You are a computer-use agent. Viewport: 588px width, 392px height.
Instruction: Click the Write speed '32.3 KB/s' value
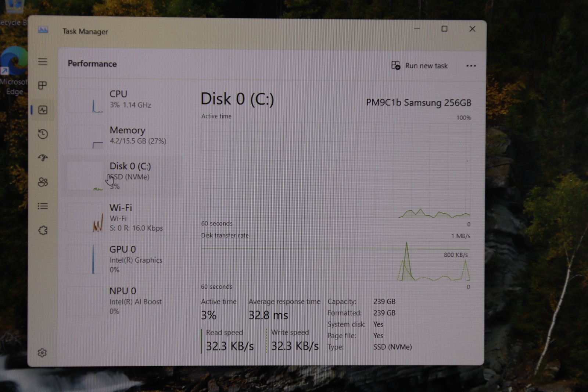pos(295,346)
